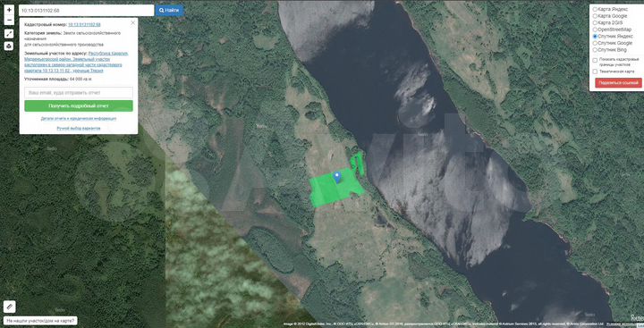Close the cadastral info popup
The width and height of the screenshot is (644, 328).
(132, 23)
